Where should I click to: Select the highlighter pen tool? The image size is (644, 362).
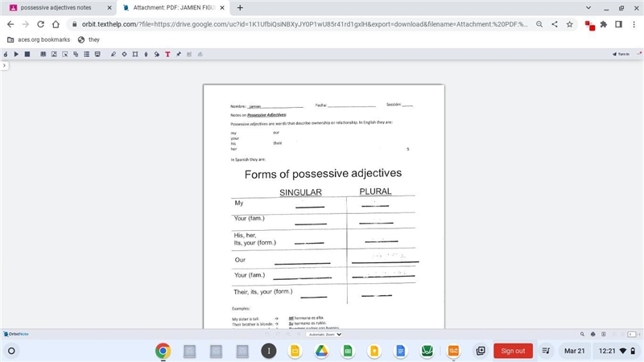click(114, 54)
